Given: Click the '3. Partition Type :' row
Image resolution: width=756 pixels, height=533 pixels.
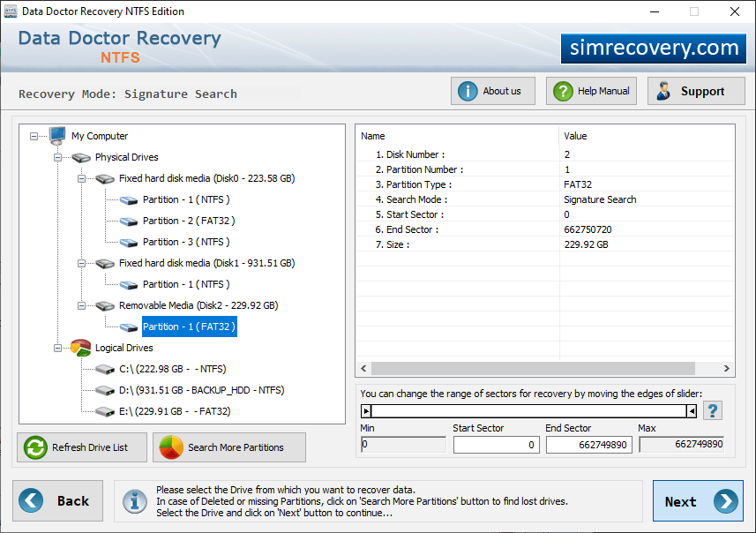Looking at the screenshot, I should 545,184.
